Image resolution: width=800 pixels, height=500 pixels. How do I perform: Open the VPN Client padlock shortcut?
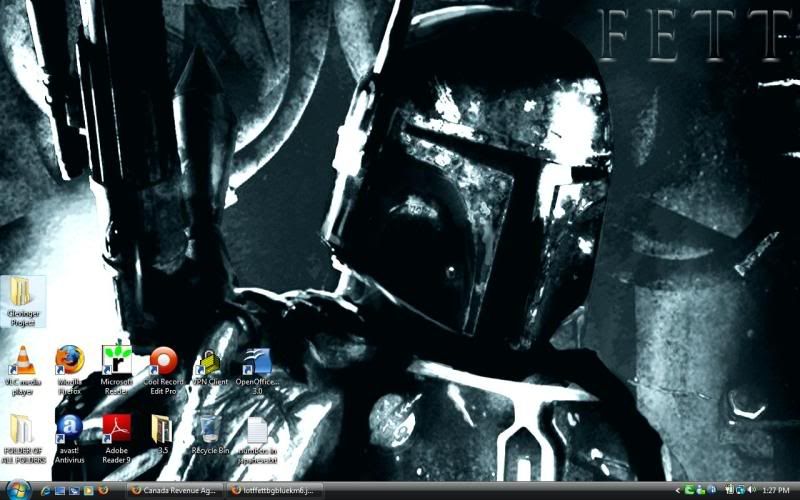point(210,368)
